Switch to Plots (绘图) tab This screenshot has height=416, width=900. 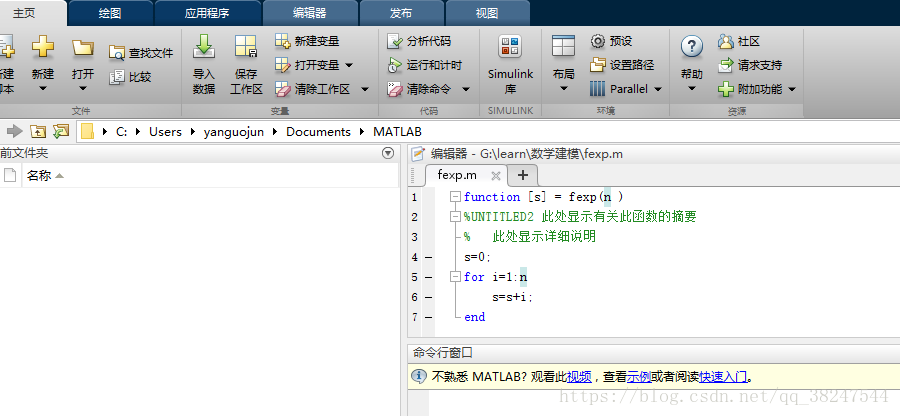(110, 13)
